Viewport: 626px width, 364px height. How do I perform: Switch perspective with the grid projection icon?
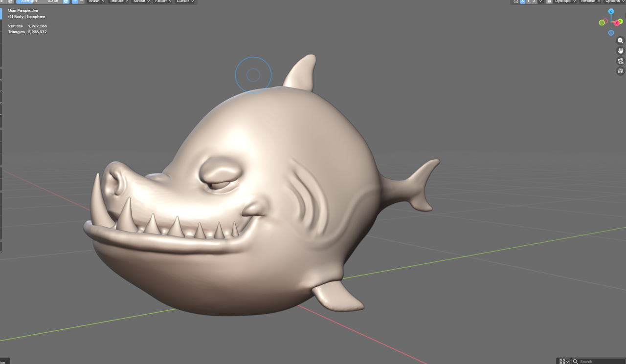point(620,71)
